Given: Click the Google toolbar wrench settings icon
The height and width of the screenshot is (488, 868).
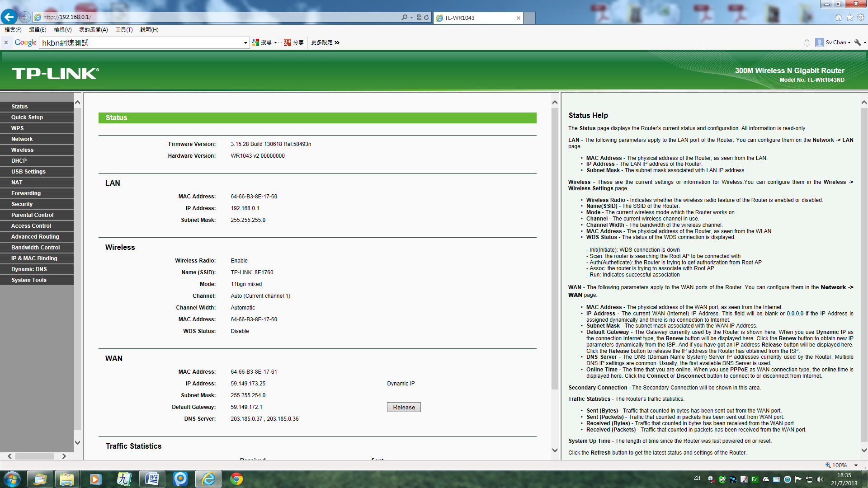Looking at the screenshot, I should (858, 42).
